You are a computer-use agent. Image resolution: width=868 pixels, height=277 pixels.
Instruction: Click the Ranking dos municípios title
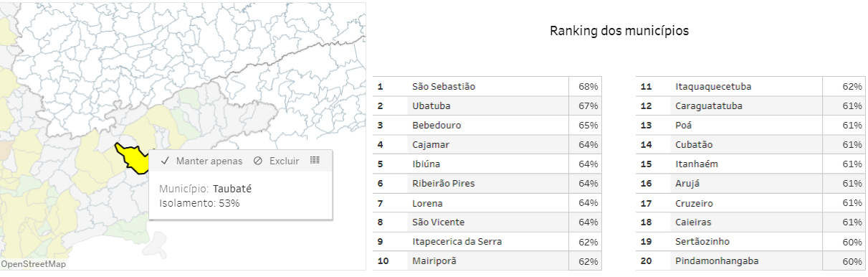pos(619,31)
